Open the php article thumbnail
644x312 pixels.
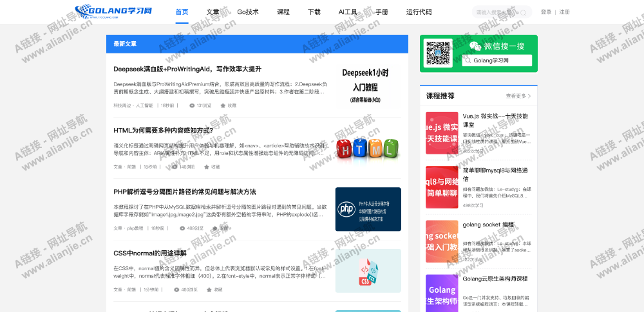point(368,209)
